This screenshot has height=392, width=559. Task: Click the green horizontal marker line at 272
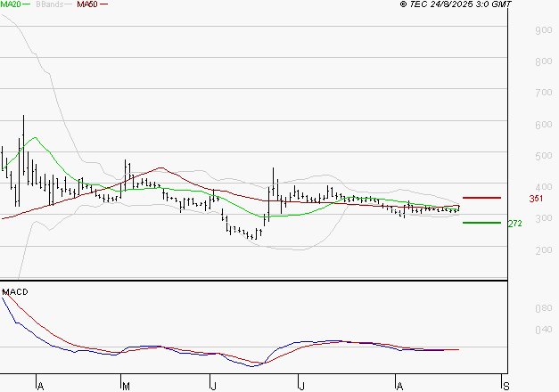click(481, 223)
